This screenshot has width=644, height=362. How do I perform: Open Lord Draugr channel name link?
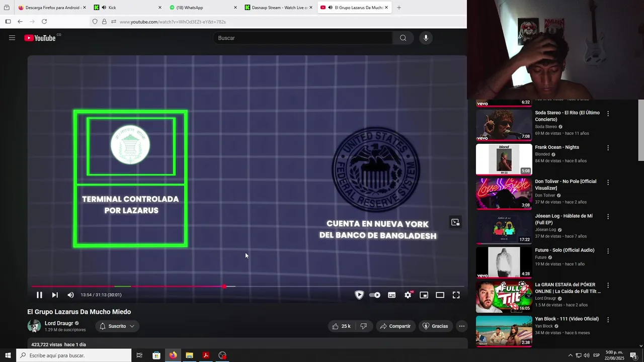59,323
